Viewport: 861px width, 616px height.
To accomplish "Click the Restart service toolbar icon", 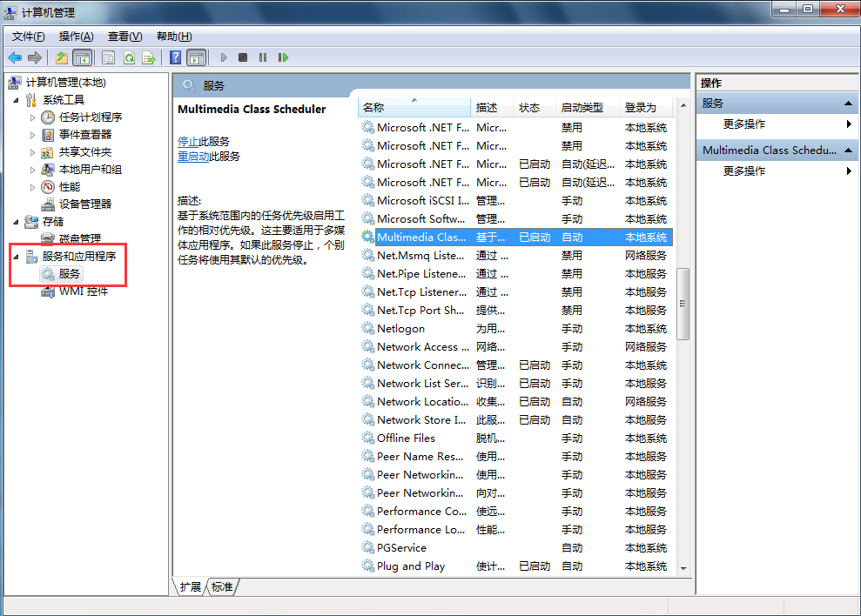I will coord(282,57).
